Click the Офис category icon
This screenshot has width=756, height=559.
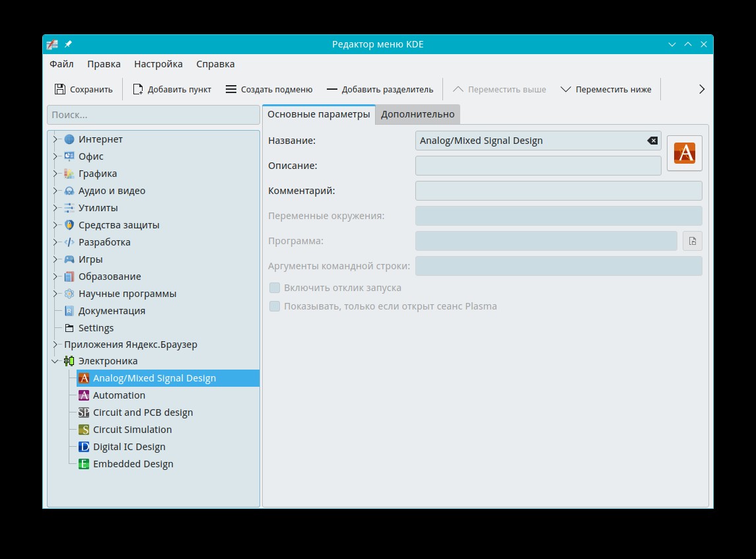coord(69,156)
